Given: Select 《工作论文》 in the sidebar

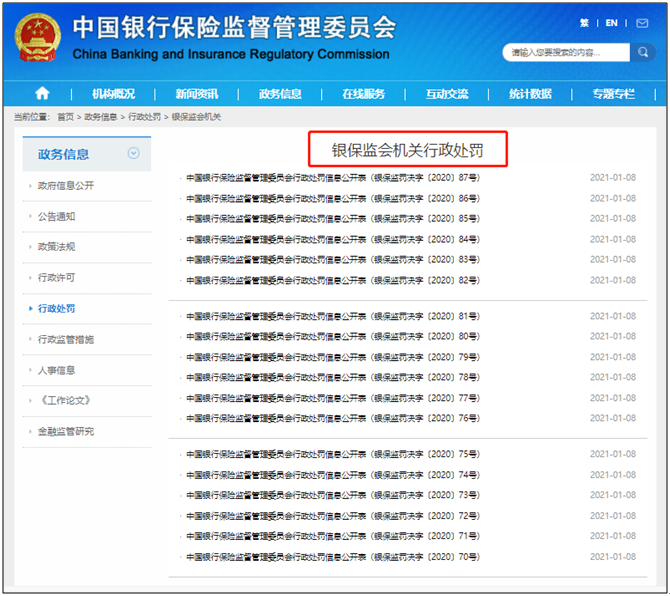Looking at the screenshot, I should pyautogui.click(x=65, y=400).
